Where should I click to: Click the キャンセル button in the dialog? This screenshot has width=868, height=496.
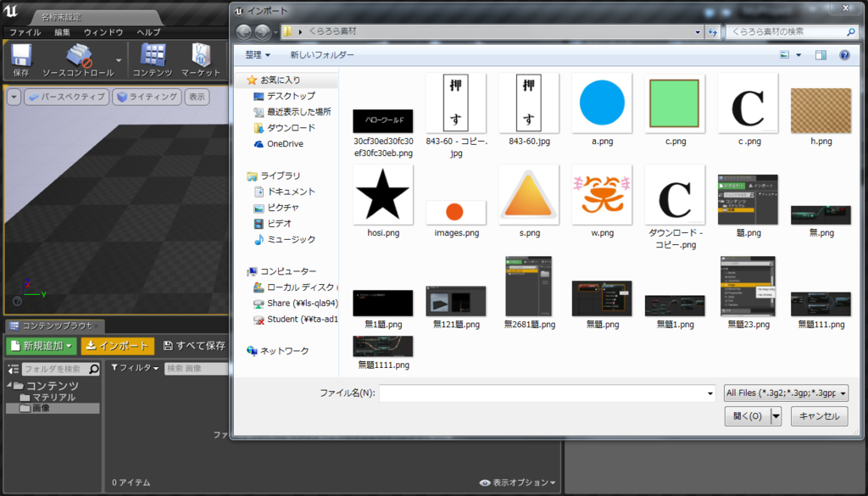pyautogui.click(x=819, y=416)
